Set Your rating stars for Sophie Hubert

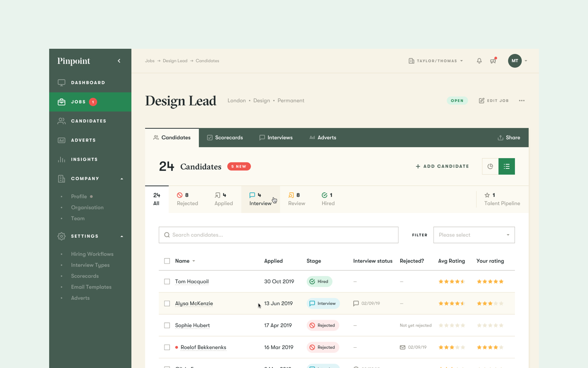pos(490,325)
